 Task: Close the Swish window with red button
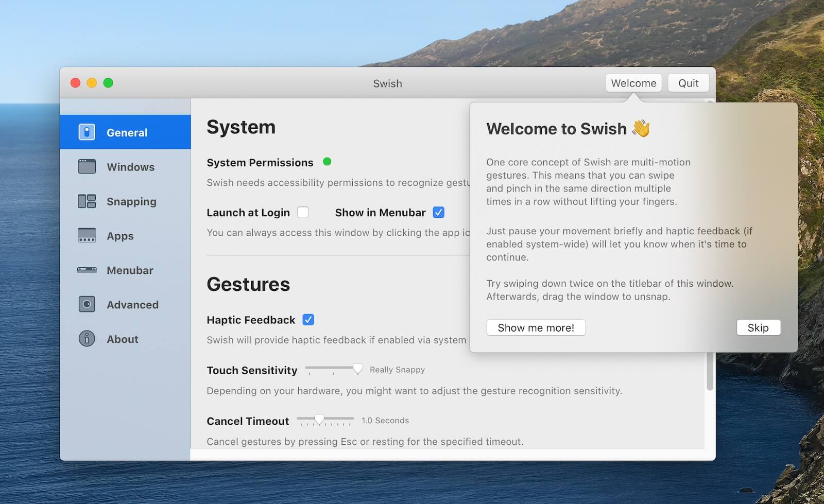click(x=75, y=83)
